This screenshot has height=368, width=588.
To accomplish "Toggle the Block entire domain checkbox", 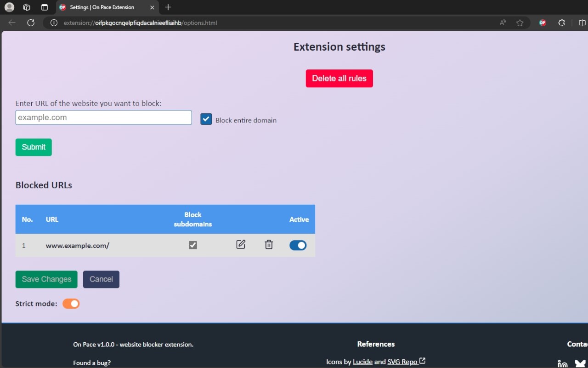I will (x=206, y=119).
